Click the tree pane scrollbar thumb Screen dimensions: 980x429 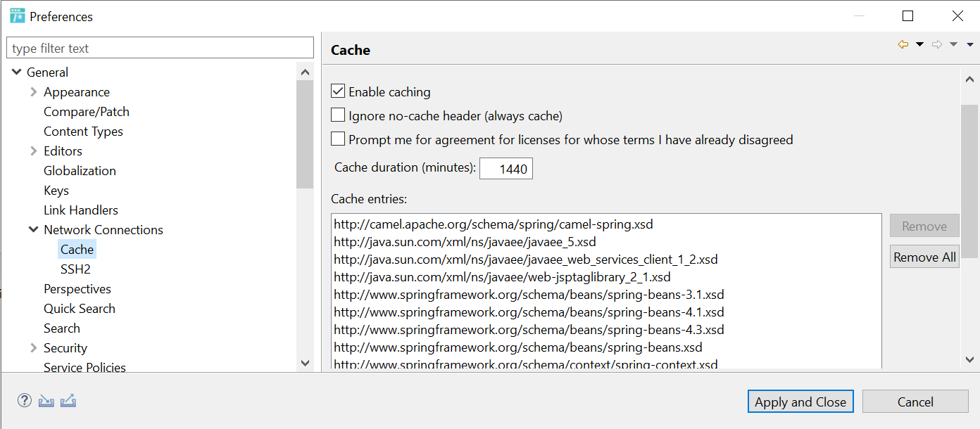pos(305,134)
